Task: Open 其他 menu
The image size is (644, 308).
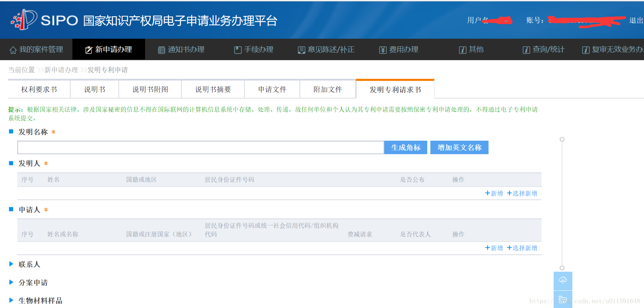Action: [x=471, y=49]
